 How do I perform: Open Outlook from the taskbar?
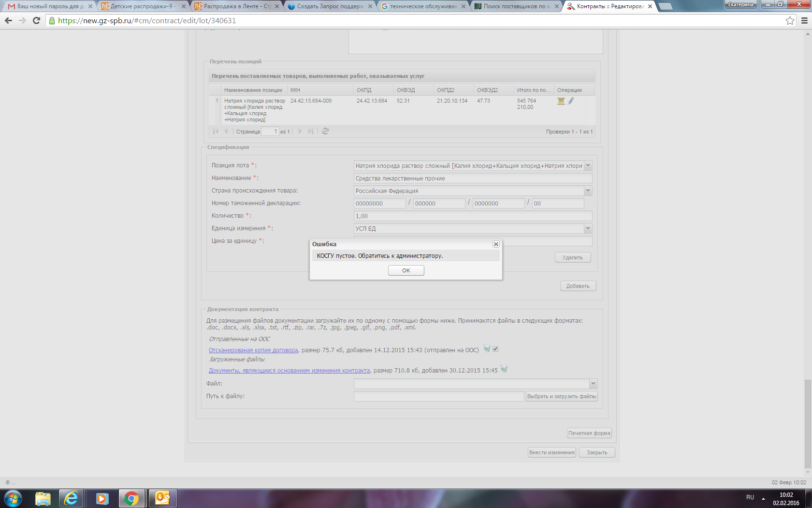[x=162, y=498]
